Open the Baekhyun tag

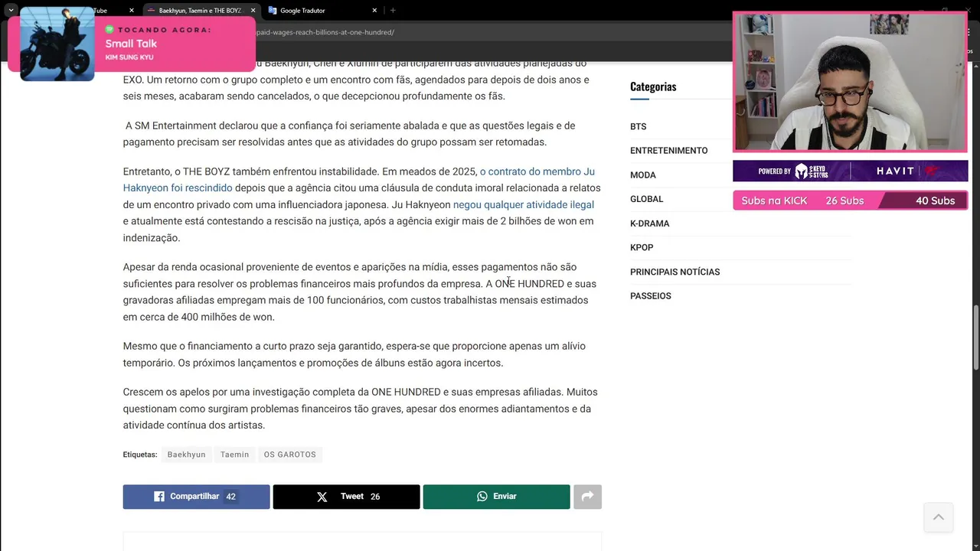click(x=186, y=455)
